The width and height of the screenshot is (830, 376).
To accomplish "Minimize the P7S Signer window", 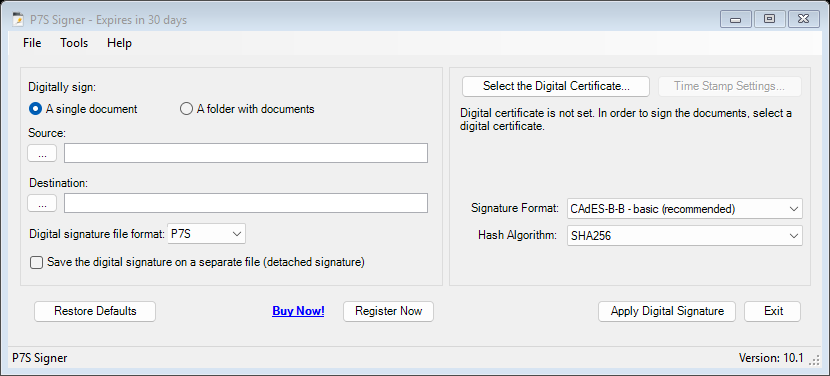I will click(736, 20).
